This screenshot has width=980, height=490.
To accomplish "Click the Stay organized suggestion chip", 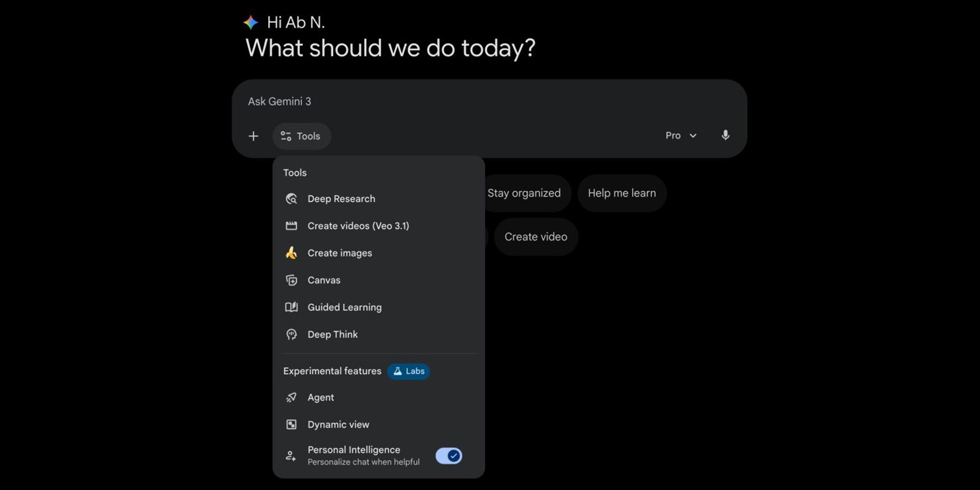I will point(524,193).
